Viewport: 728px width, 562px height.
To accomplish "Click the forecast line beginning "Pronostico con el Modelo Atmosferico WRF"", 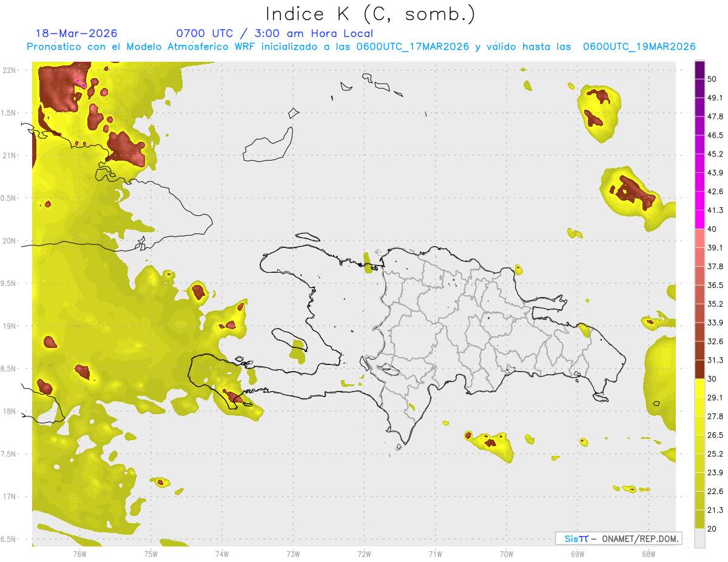I will point(361,47).
